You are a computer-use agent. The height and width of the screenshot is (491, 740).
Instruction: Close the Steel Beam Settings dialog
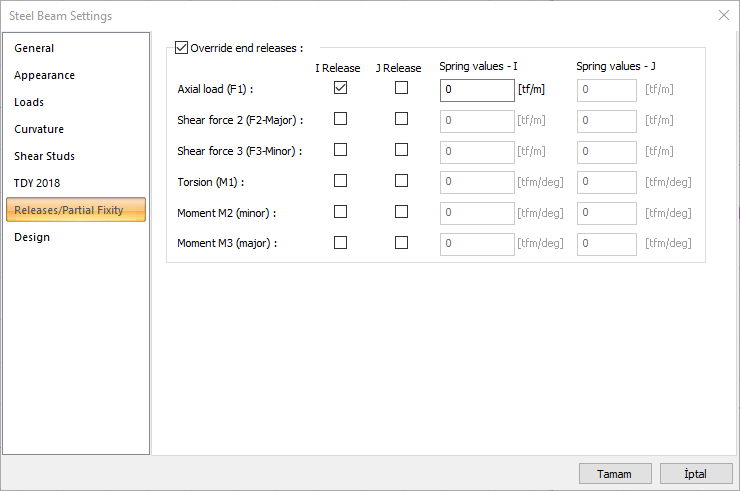[724, 15]
